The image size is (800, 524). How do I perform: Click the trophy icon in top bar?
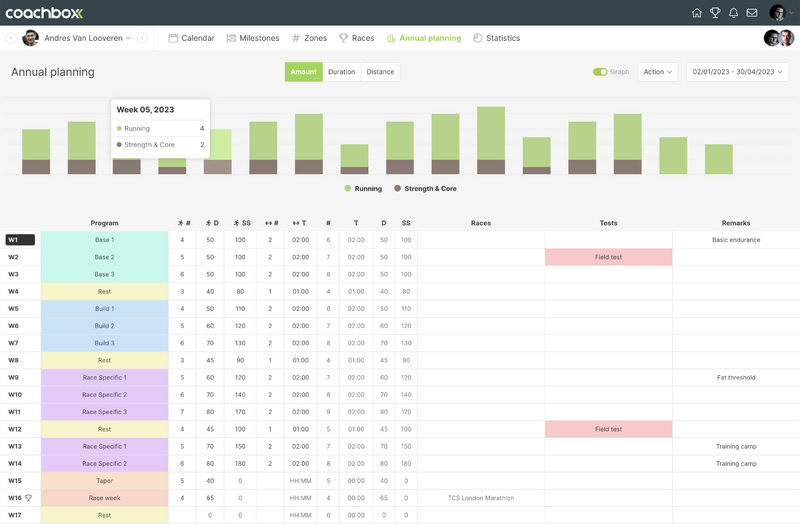715,13
